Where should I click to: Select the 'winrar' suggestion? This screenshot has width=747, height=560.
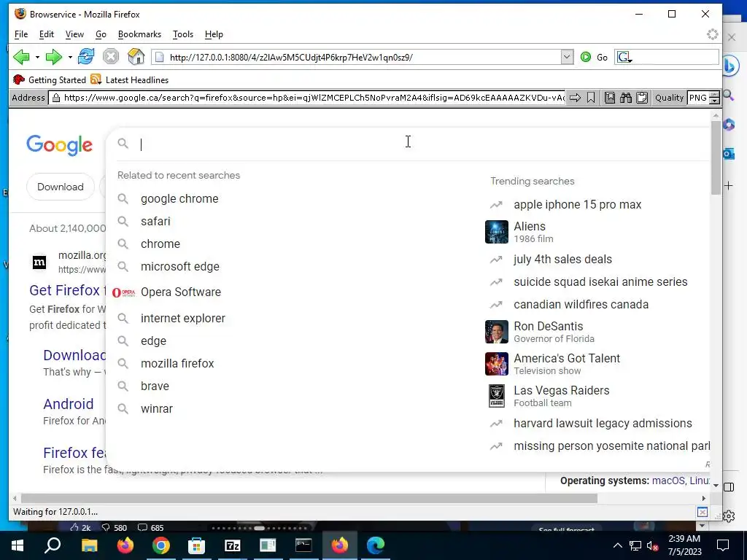(x=157, y=408)
